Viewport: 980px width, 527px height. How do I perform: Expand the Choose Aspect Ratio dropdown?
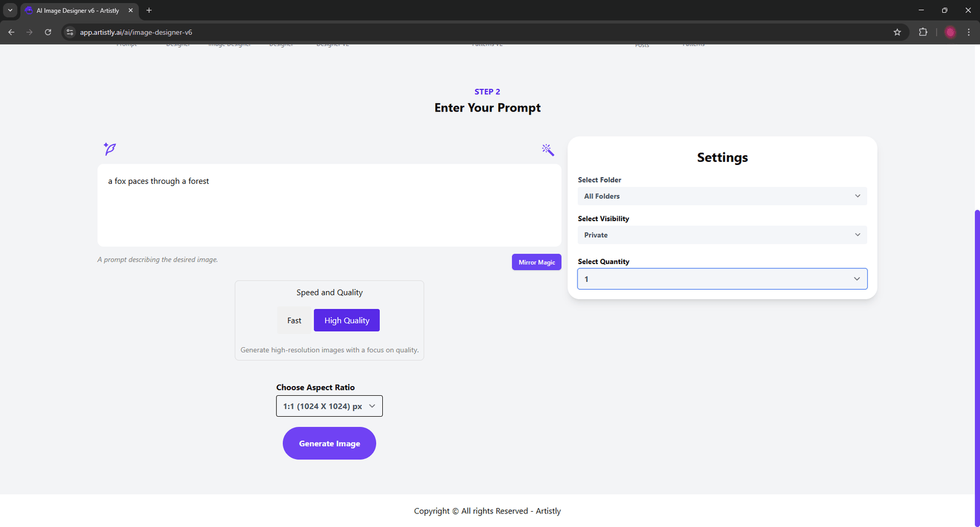coord(329,406)
